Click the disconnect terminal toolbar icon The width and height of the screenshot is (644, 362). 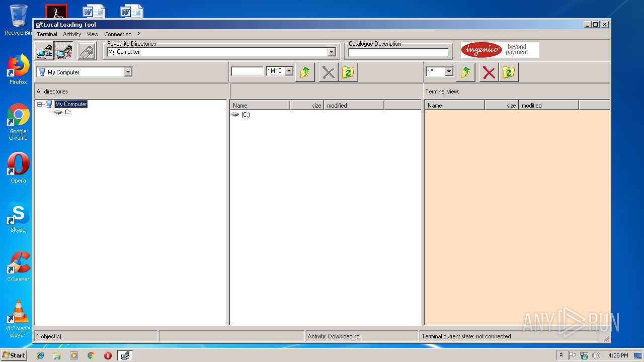(x=64, y=51)
